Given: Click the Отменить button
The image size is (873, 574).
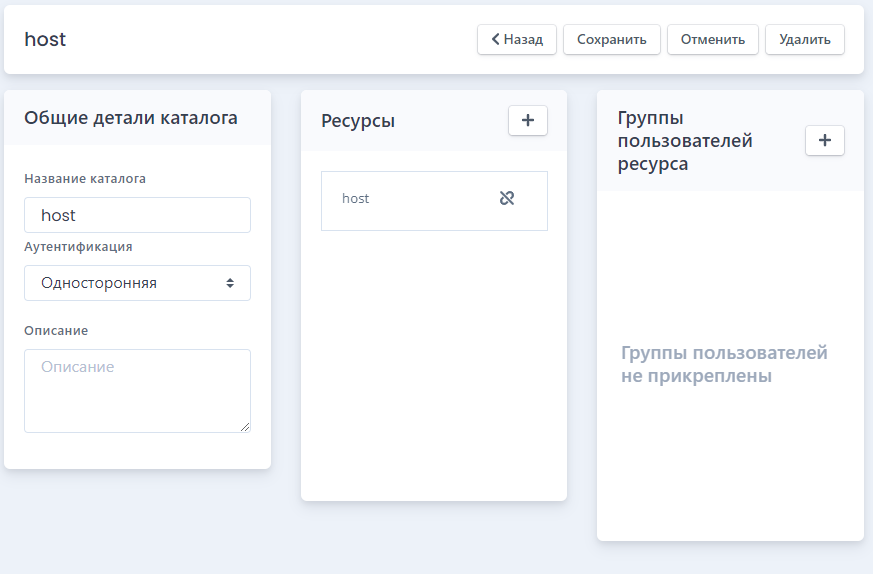Looking at the screenshot, I should [713, 40].
